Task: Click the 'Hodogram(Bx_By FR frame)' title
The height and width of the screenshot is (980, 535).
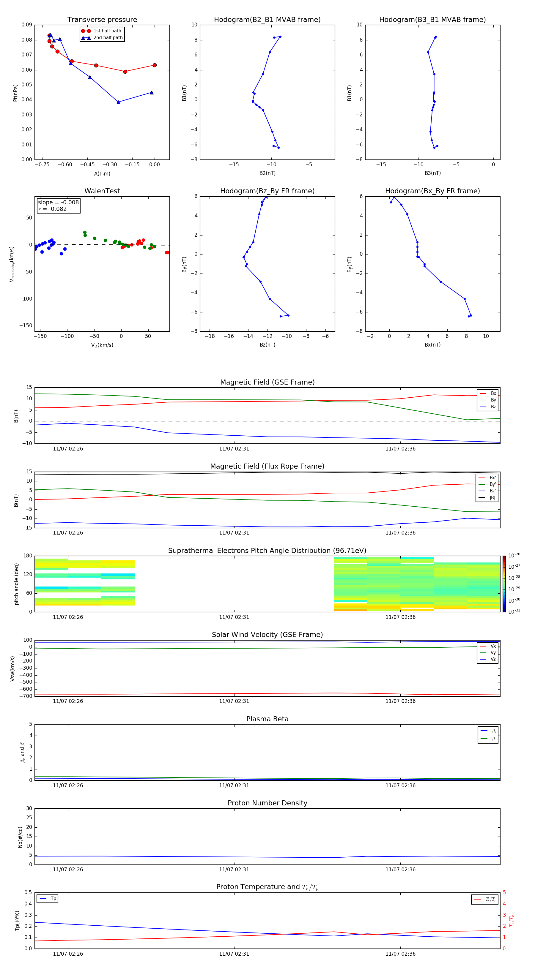Action: tap(432, 191)
